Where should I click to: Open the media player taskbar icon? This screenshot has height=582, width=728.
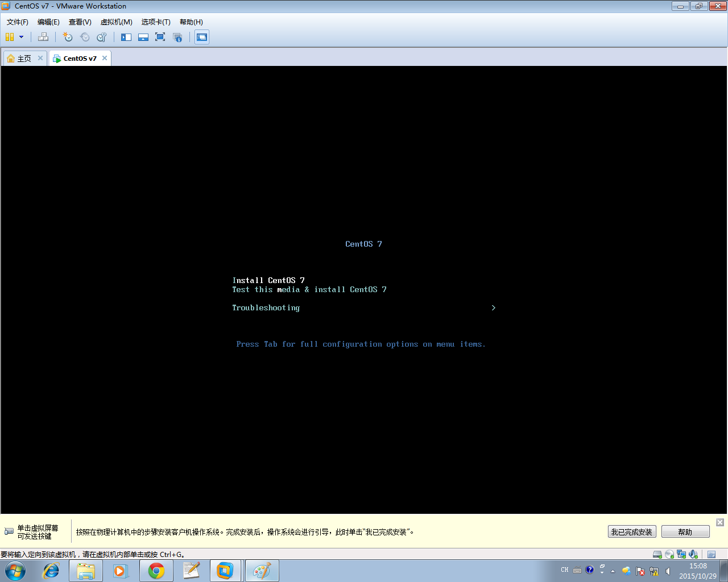(x=120, y=571)
